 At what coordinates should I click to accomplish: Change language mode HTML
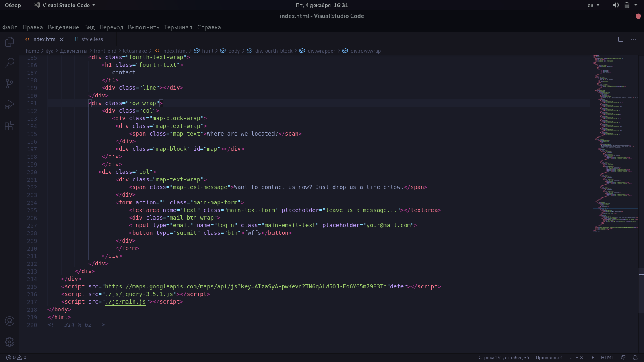(607, 358)
